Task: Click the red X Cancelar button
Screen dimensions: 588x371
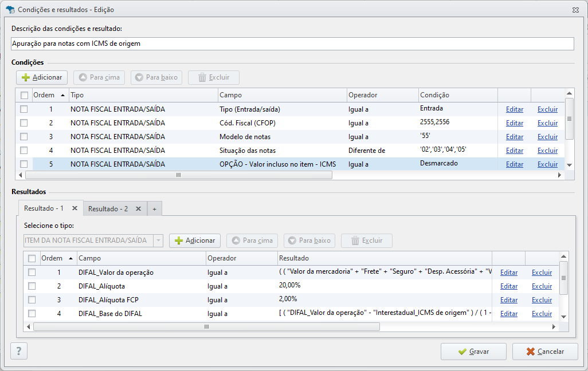Action: (x=545, y=352)
